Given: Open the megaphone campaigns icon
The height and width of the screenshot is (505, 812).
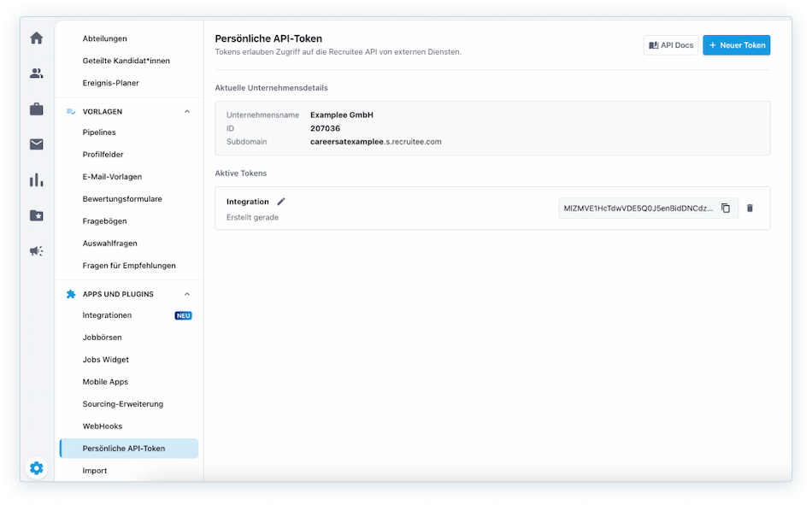Looking at the screenshot, I should click(x=36, y=251).
